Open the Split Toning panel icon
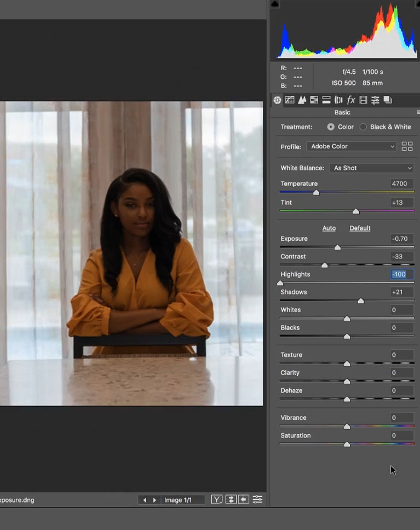The height and width of the screenshot is (530, 420). [x=326, y=100]
